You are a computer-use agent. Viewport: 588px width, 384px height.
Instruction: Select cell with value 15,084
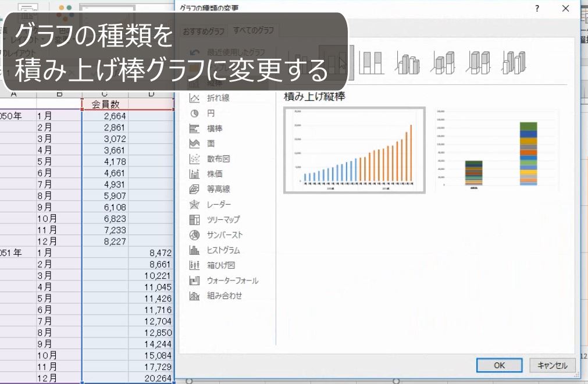(151, 355)
